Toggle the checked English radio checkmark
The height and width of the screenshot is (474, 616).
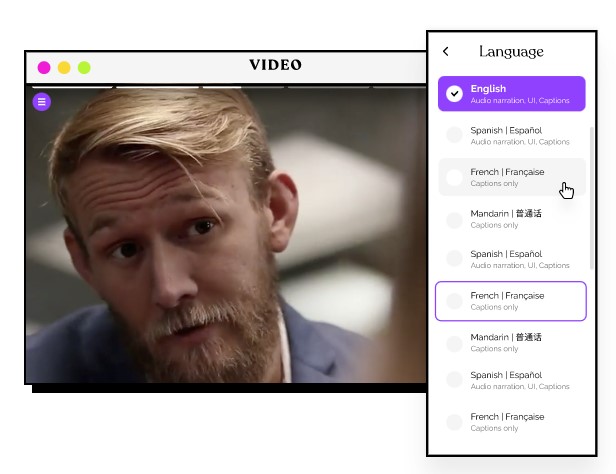tap(454, 94)
